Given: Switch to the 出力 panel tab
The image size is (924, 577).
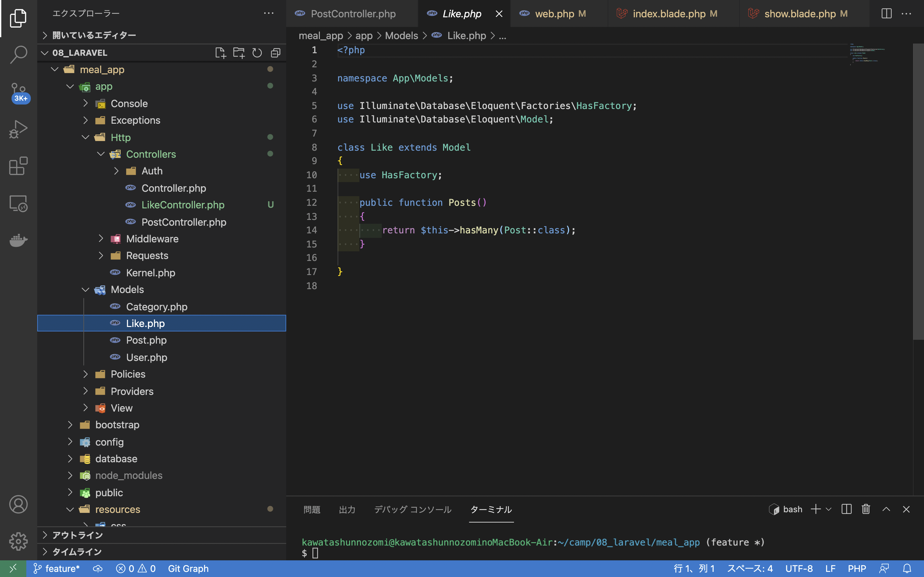Looking at the screenshot, I should [347, 509].
